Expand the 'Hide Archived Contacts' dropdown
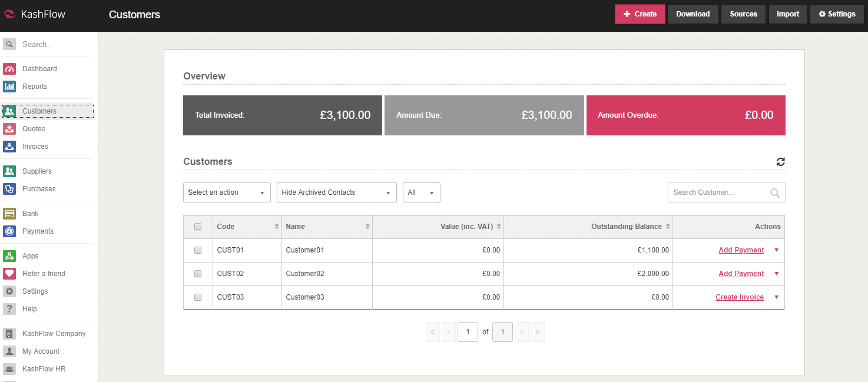 pyautogui.click(x=336, y=192)
